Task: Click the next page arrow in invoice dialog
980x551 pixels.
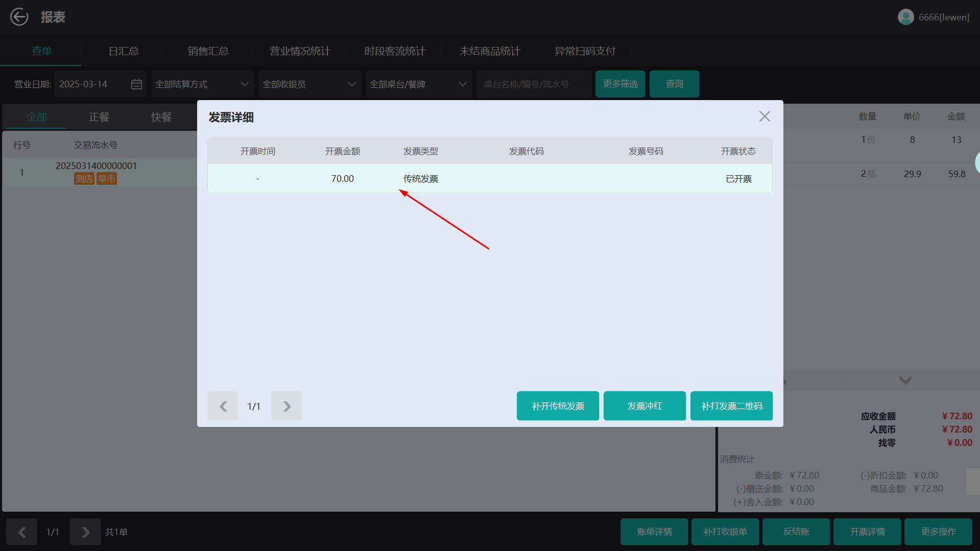Action: (x=286, y=405)
